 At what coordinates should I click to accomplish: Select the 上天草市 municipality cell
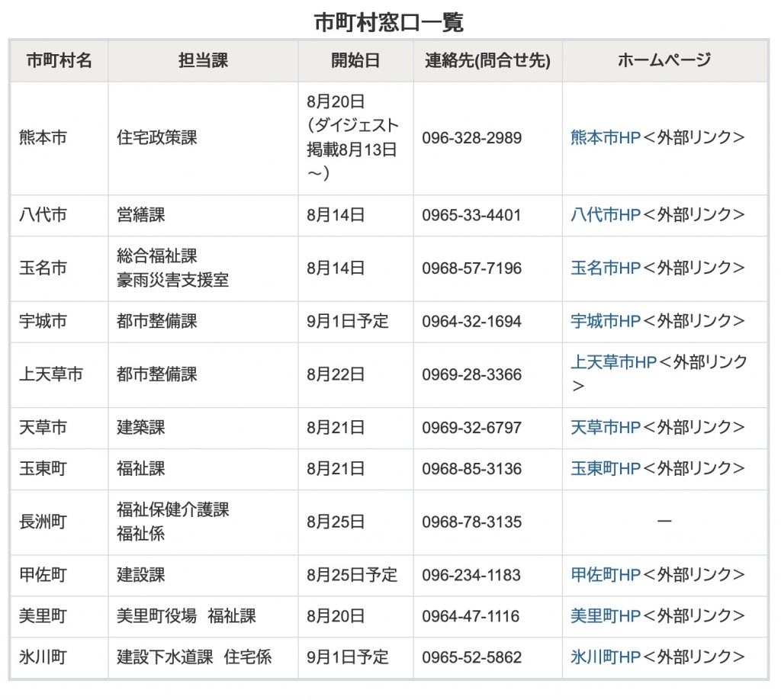[59, 375]
